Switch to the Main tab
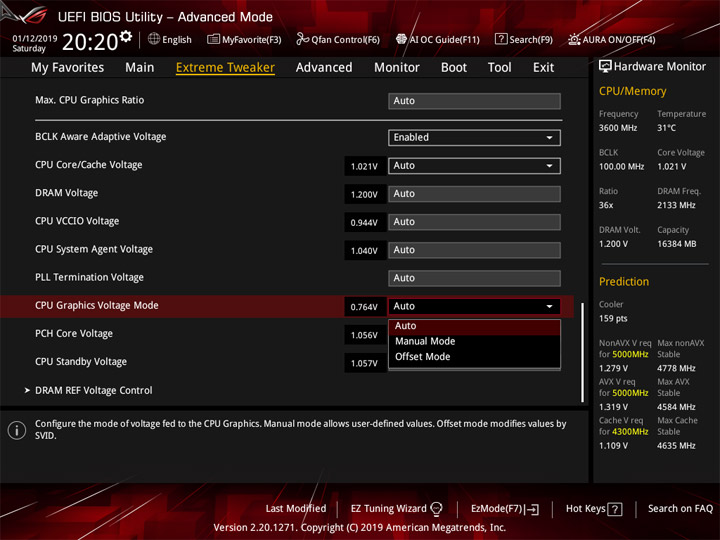Viewport: 720px width, 540px height. click(140, 68)
